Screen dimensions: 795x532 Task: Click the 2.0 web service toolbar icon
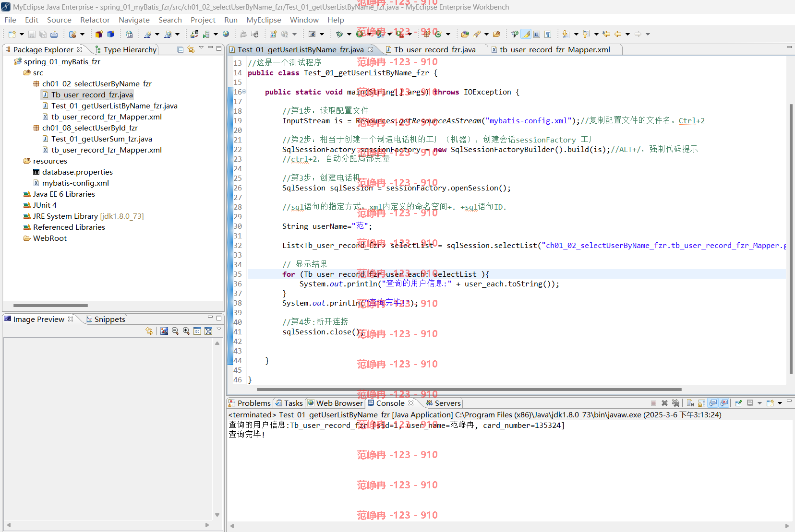(129, 34)
